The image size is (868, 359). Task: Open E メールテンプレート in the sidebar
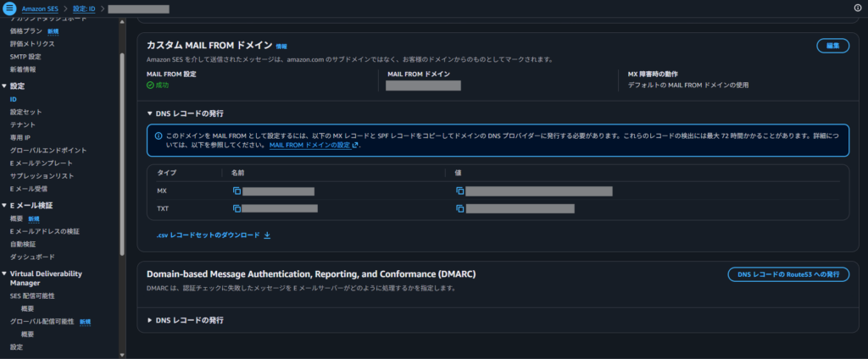pyautogui.click(x=42, y=163)
